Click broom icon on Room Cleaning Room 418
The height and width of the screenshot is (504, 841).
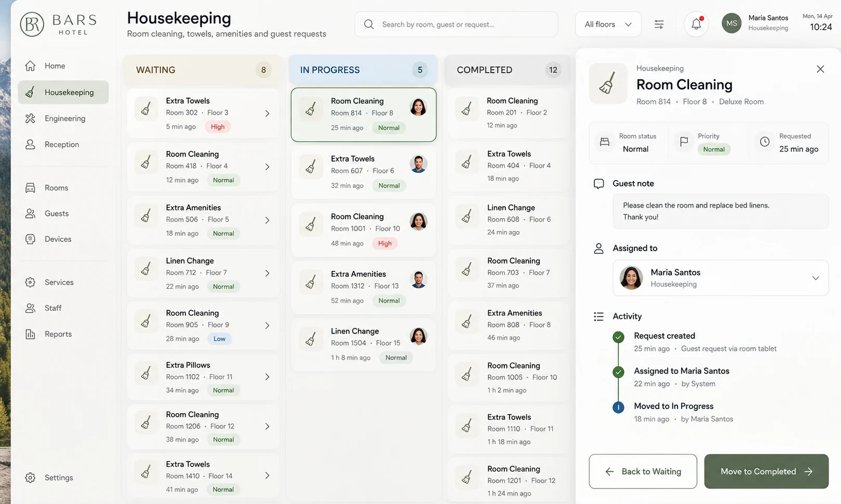[x=146, y=162]
